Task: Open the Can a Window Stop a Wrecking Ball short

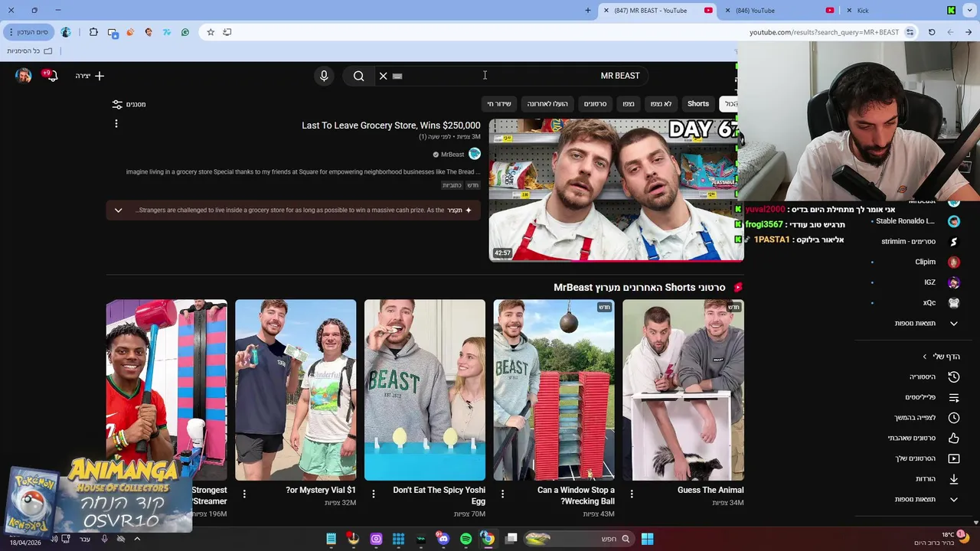Action: [554, 390]
